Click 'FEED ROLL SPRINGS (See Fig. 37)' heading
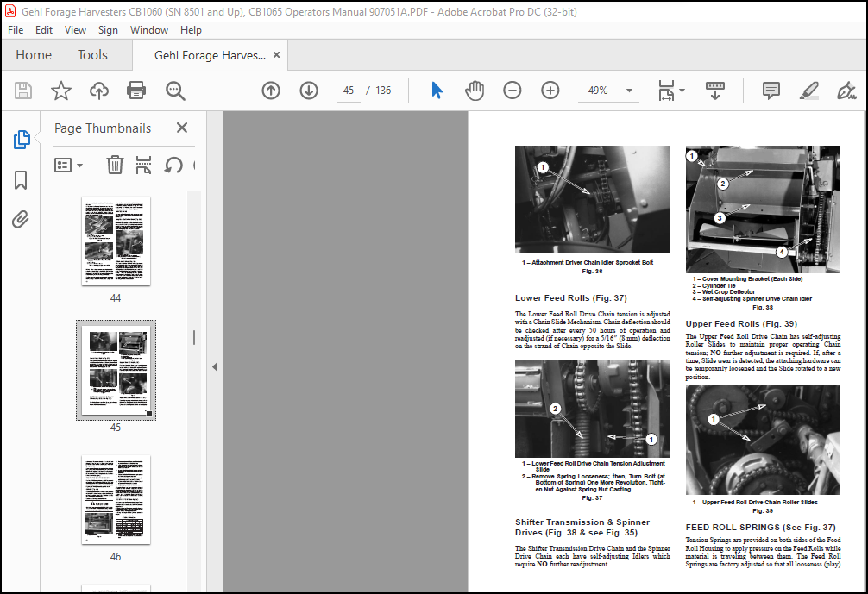Screen dimensions: 868x594 tap(761, 527)
